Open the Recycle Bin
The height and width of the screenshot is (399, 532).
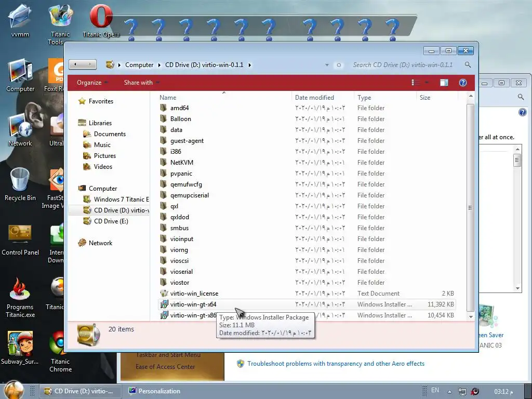point(20,184)
